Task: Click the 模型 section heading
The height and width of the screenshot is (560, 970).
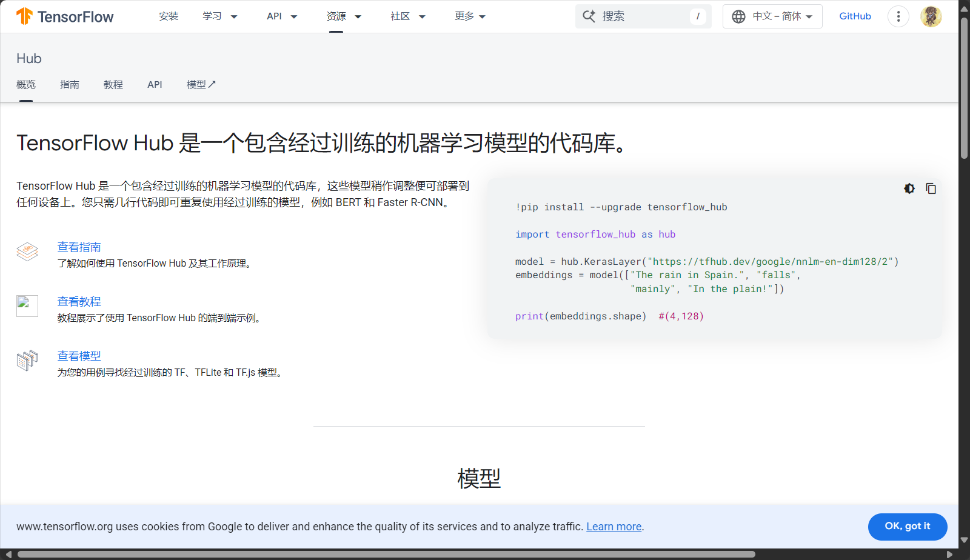Action: [479, 479]
